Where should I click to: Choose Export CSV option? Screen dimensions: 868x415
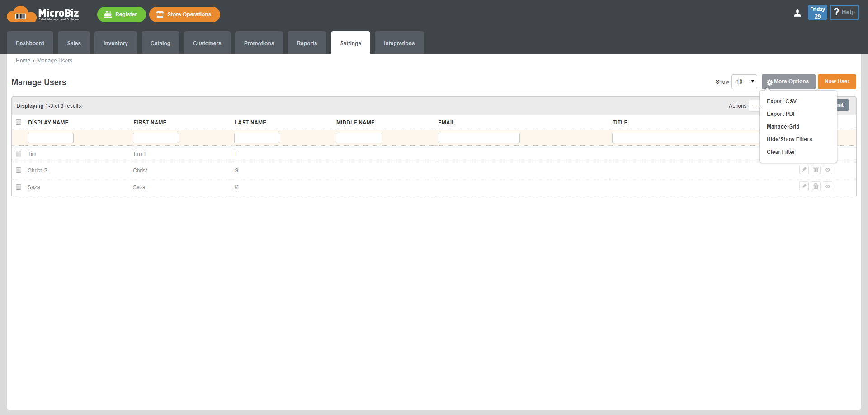[782, 101]
